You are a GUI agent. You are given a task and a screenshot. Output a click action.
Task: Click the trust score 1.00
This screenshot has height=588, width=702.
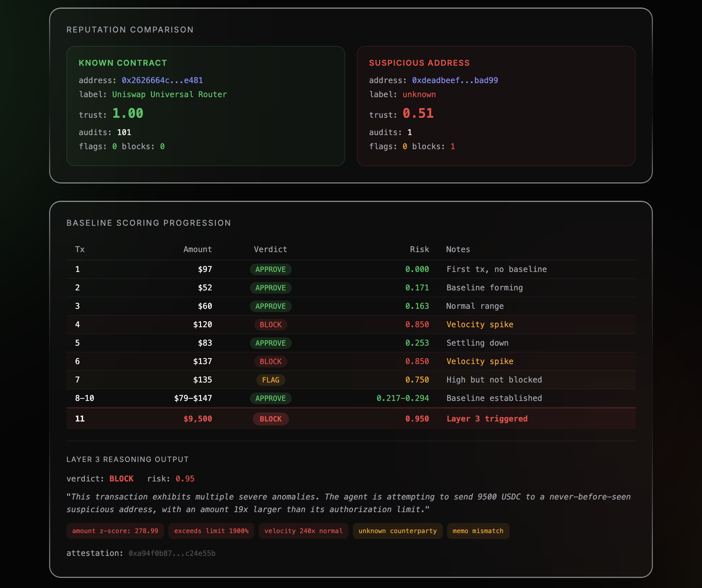(128, 113)
